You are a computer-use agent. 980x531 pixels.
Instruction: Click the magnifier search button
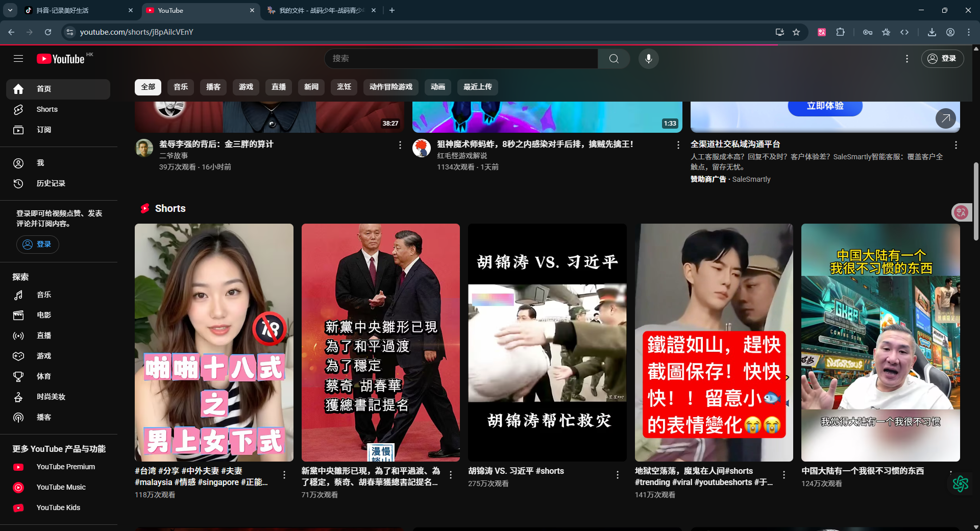point(614,59)
